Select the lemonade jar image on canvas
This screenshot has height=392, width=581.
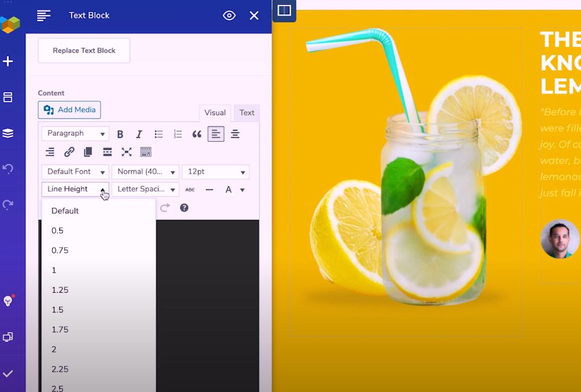point(406,182)
